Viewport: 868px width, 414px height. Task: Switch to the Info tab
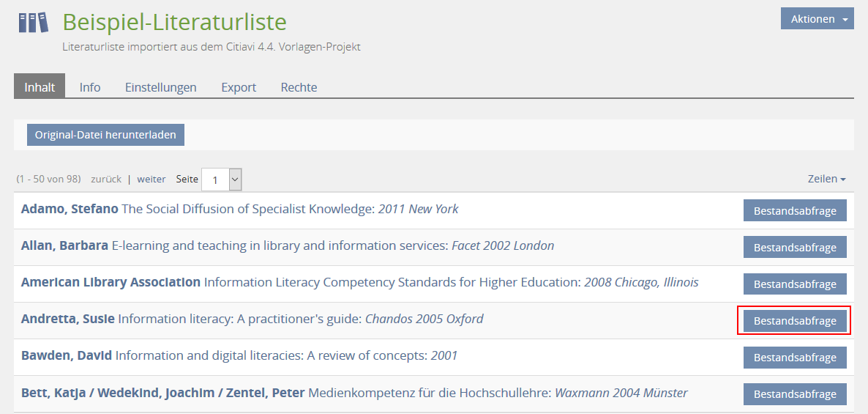pyautogui.click(x=90, y=87)
